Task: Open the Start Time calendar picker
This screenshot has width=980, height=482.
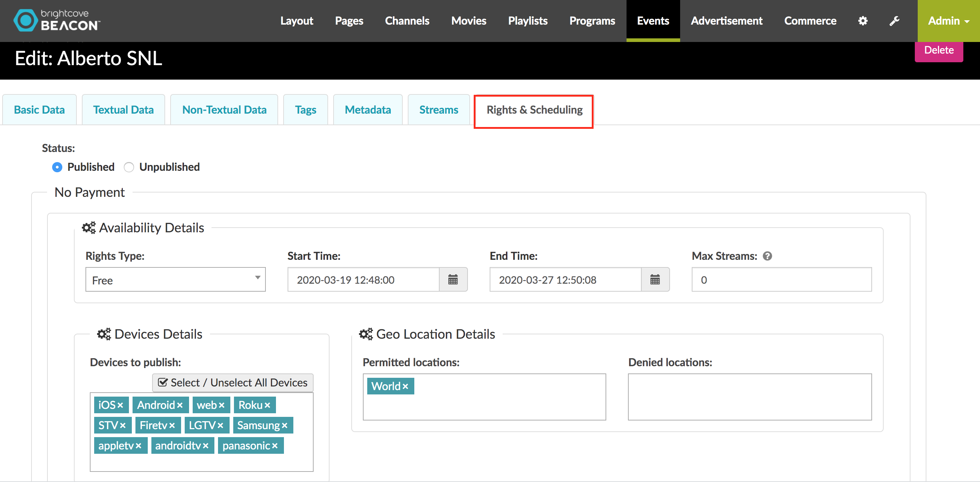Action: click(x=453, y=280)
